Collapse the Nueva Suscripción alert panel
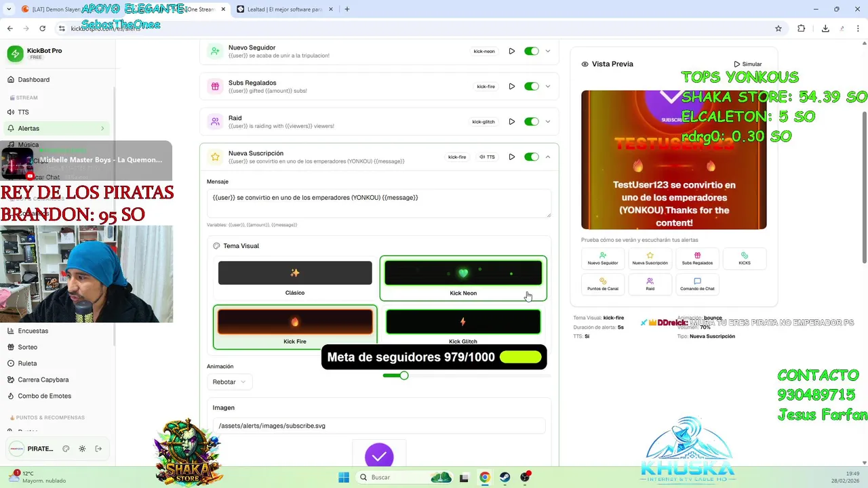868x488 pixels. click(548, 157)
